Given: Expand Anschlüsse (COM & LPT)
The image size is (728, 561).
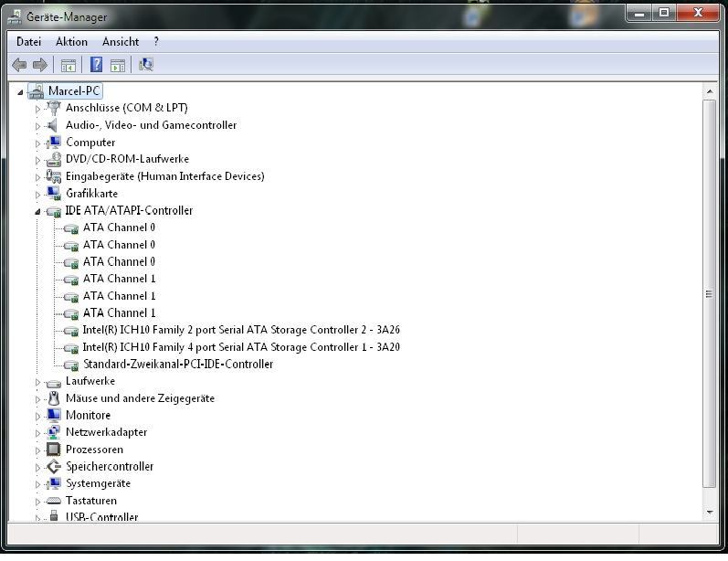Looking at the screenshot, I should [37, 109].
